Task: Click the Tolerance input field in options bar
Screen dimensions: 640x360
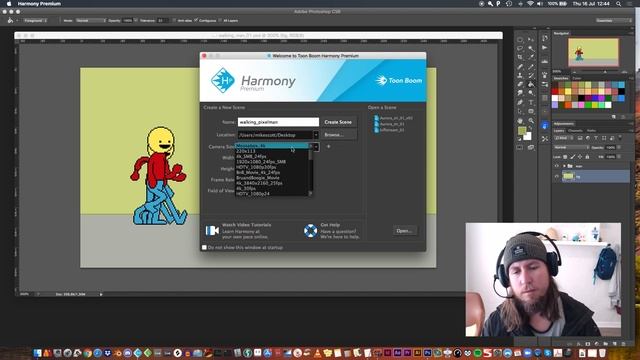Action: click(162, 20)
